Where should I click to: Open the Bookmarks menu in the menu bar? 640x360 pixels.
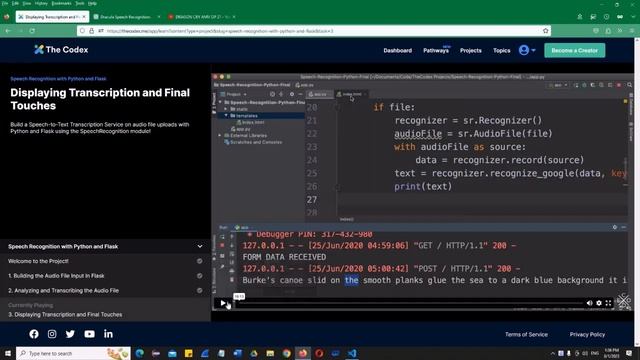[x=61, y=3]
